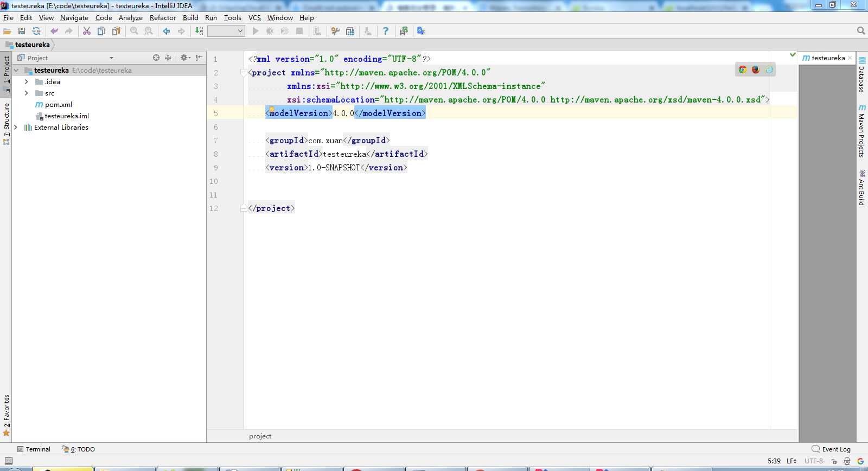Screen dimensions: 868x471
Task: Open Project Structure toolbar icon
Action: pyautogui.click(x=350, y=31)
